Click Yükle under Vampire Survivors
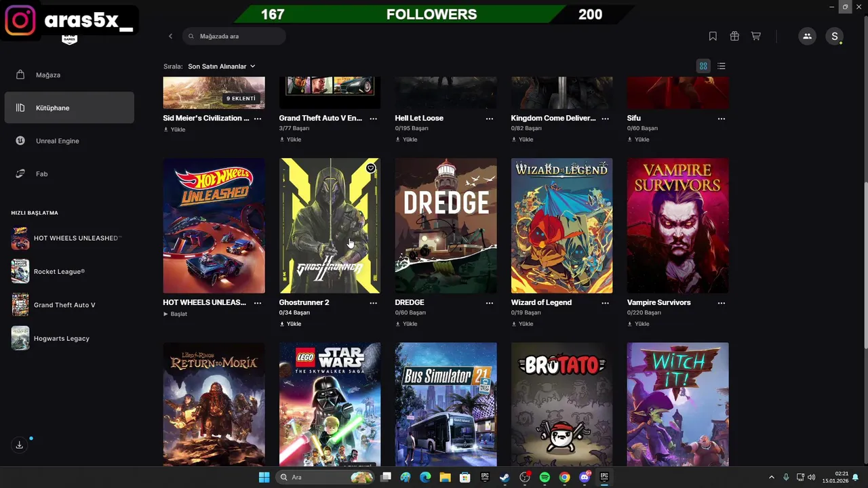The height and width of the screenshot is (488, 868). point(638,324)
